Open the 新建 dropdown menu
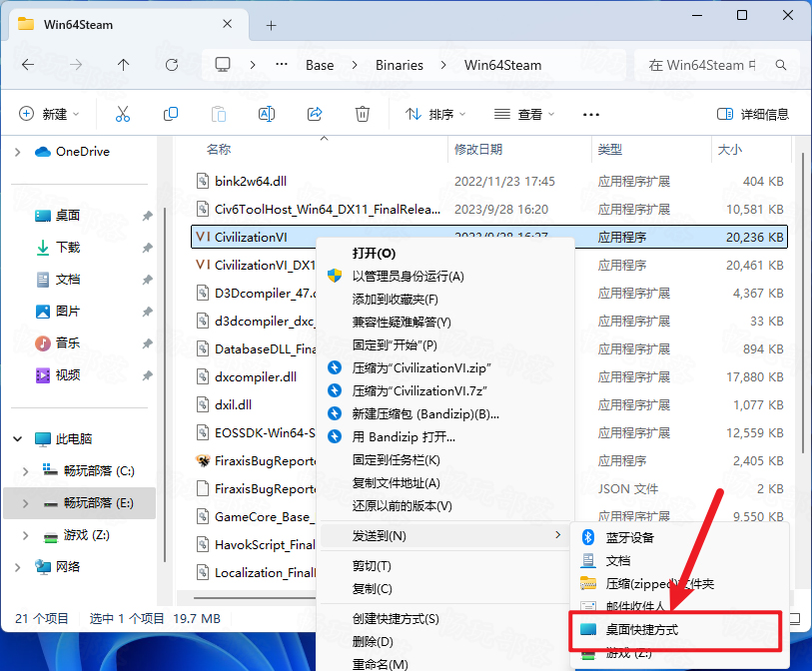The image size is (812, 671). (49, 114)
